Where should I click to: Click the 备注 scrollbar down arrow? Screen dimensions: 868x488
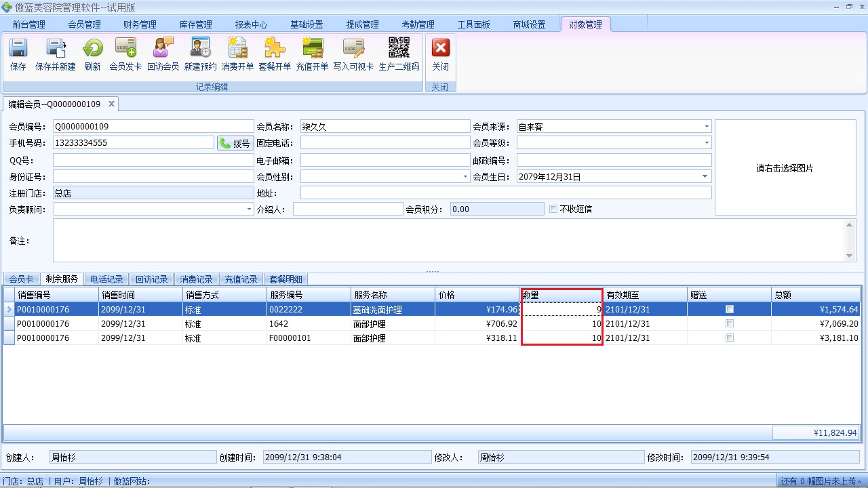click(x=850, y=256)
